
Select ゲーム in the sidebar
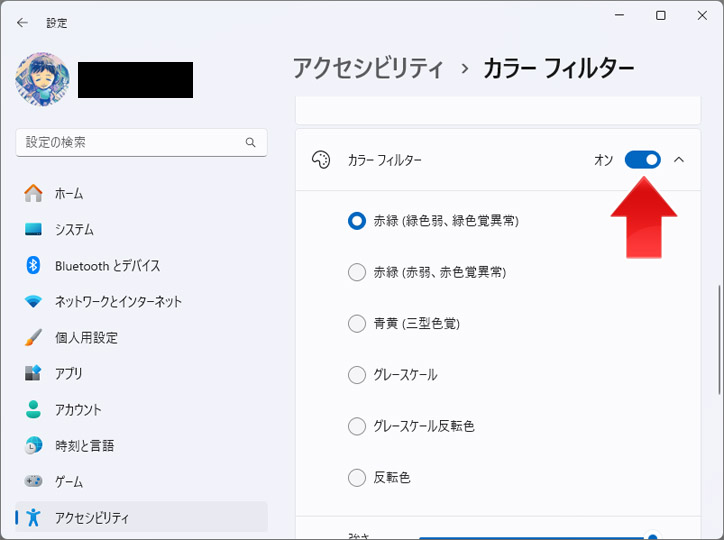coord(141,481)
